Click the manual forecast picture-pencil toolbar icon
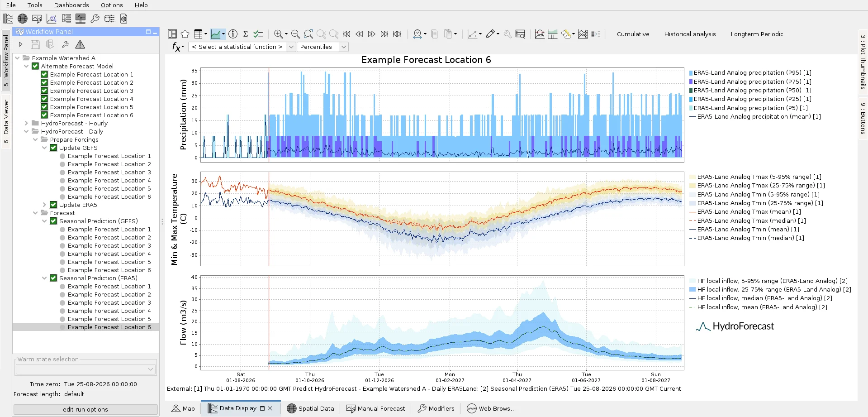The height and width of the screenshot is (417, 868). (37, 19)
